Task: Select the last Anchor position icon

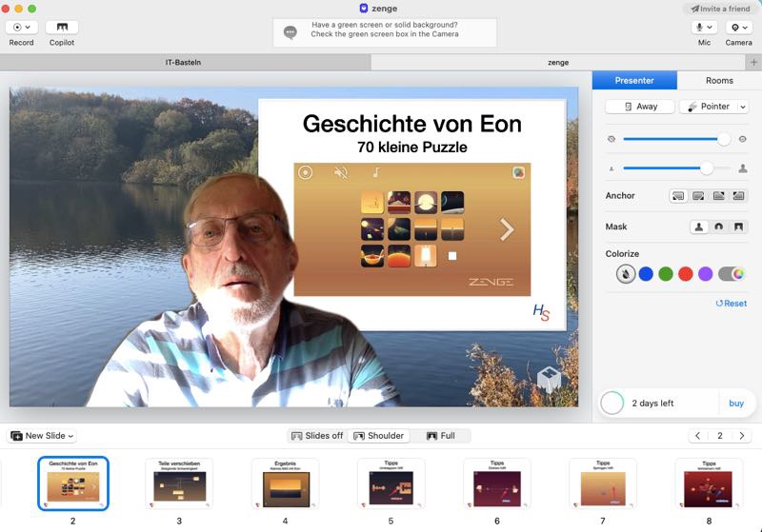Action: 737,196
